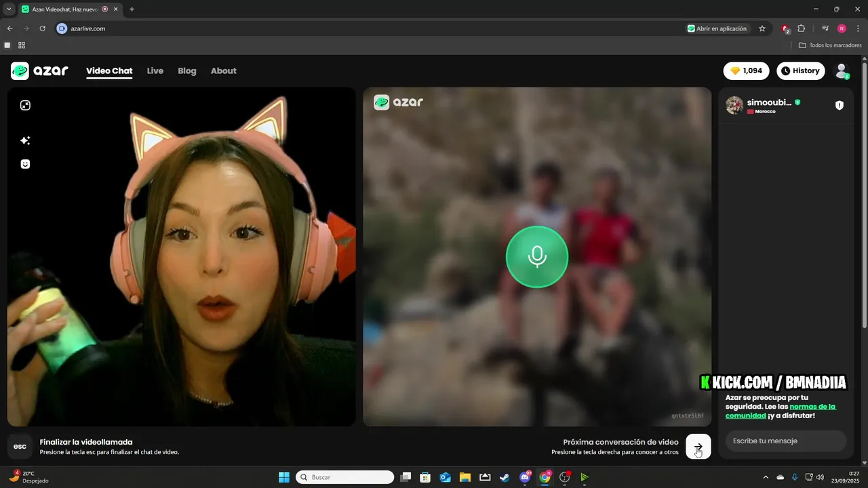This screenshot has height=488, width=868.
Task: Open the smiley face filter option
Action: click(25, 164)
